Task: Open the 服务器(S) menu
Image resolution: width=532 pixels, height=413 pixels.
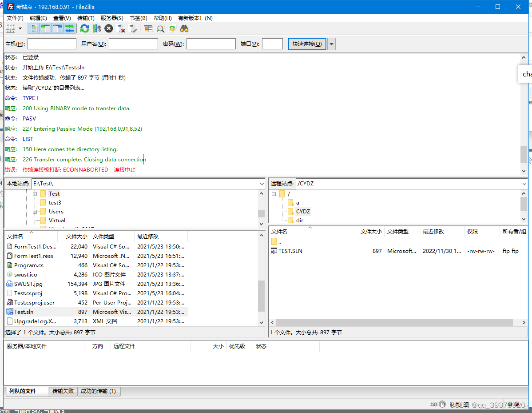Action: [112, 18]
